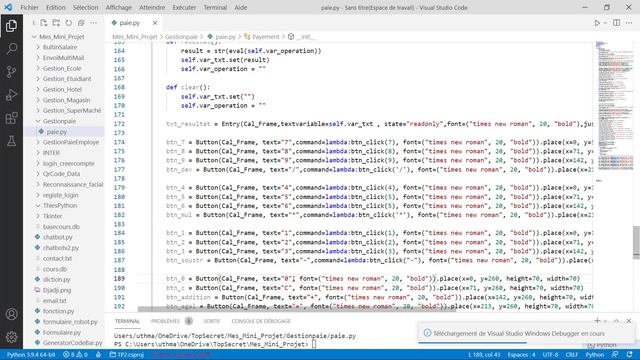Screen dimensions: 640x360
Task: Click the horizontal editor scrollbar
Action: coord(297,309)
